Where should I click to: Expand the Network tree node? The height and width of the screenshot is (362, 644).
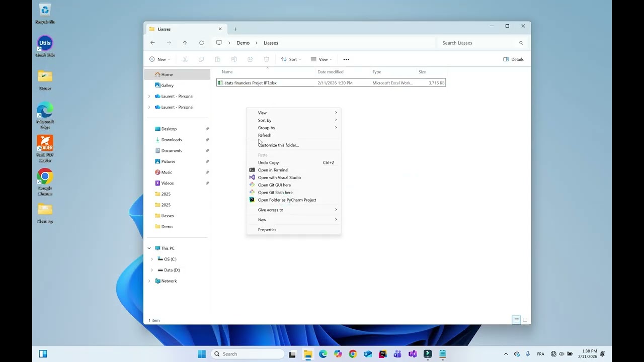(149, 281)
